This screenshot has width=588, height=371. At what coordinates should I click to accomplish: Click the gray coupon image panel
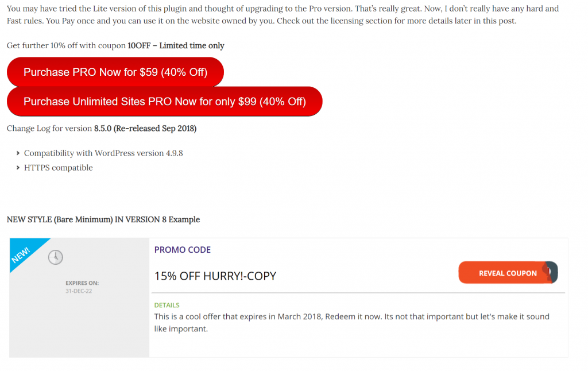click(x=79, y=297)
